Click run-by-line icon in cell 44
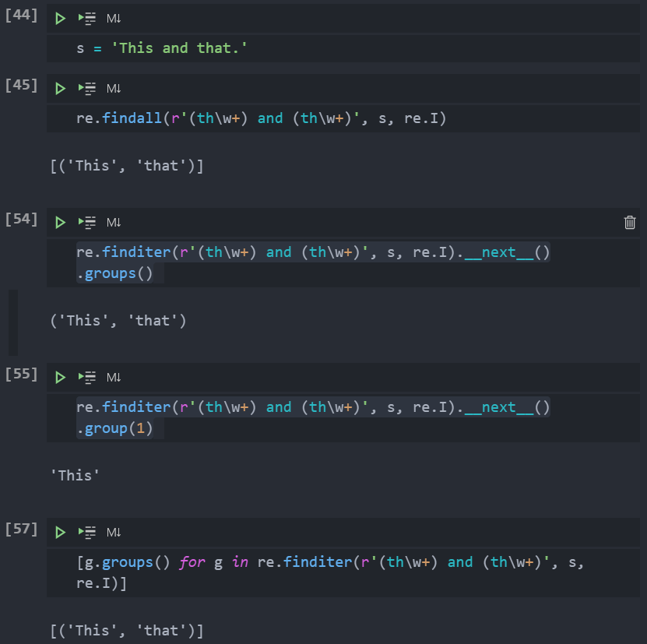 pos(87,19)
